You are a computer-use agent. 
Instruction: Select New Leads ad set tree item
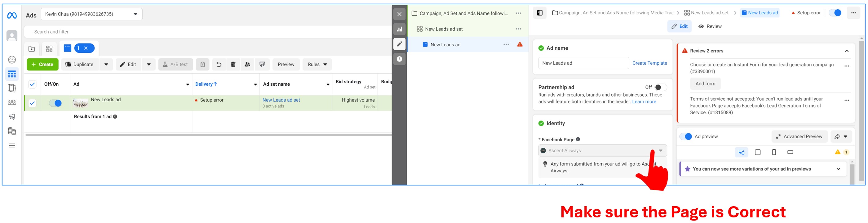pyautogui.click(x=443, y=29)
